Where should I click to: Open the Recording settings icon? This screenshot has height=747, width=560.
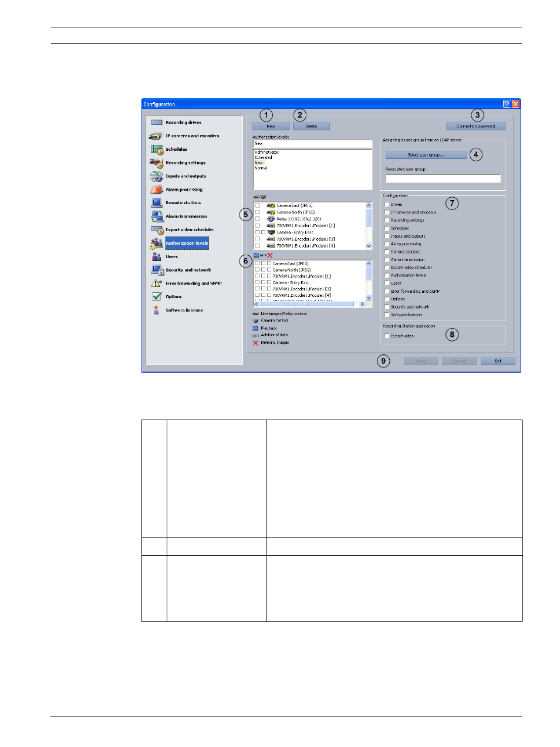pos(156,163)
